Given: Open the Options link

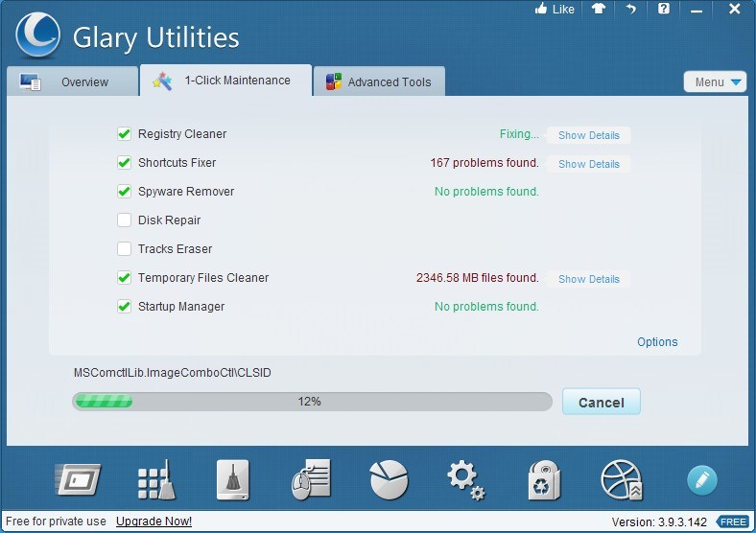Looking at the screenshot, I should pos(657,341).
